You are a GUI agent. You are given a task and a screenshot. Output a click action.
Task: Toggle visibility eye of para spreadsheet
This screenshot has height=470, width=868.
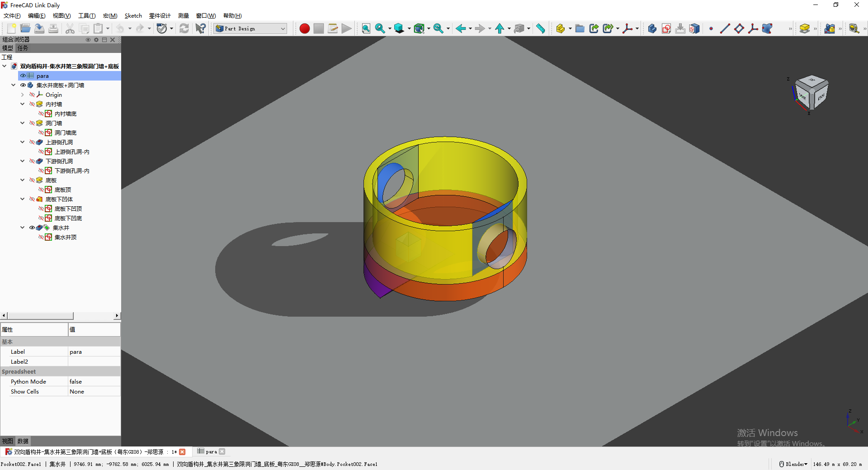pos(23,76)
